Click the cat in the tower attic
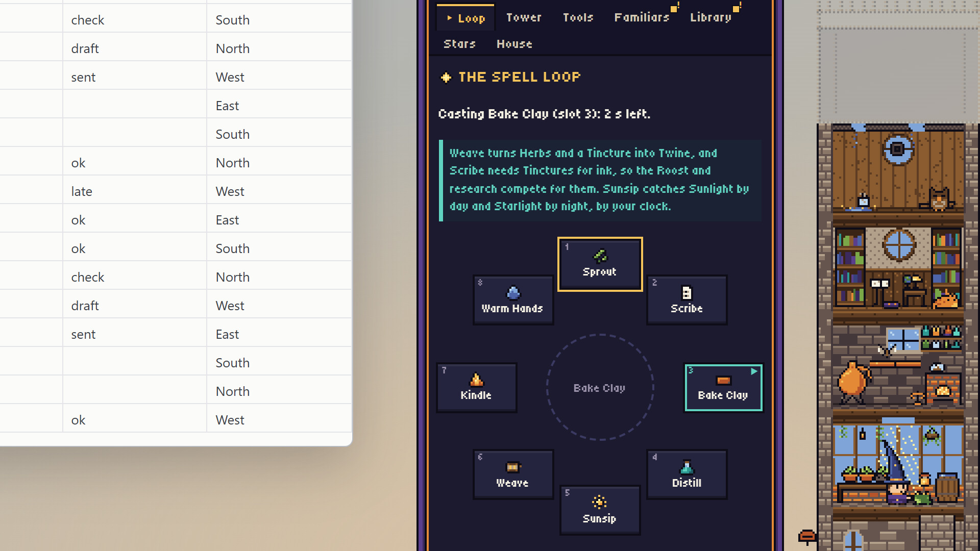980x551 pixels. point(938,199)
